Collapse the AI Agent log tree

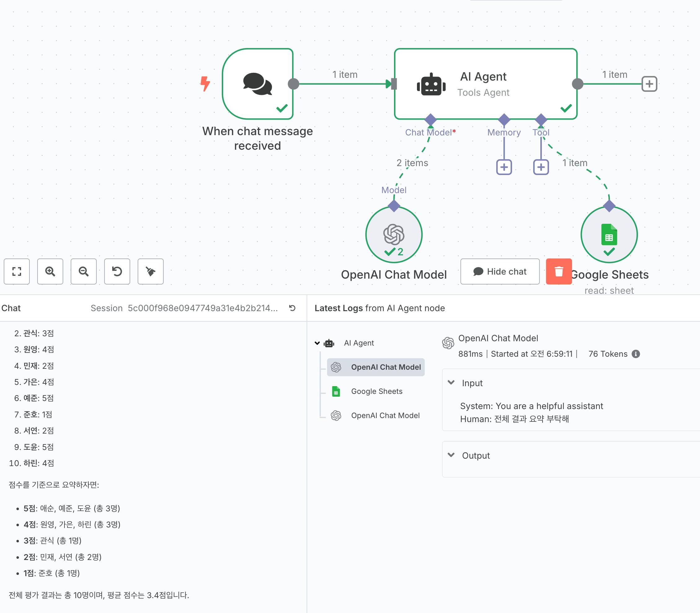(317, 343)
